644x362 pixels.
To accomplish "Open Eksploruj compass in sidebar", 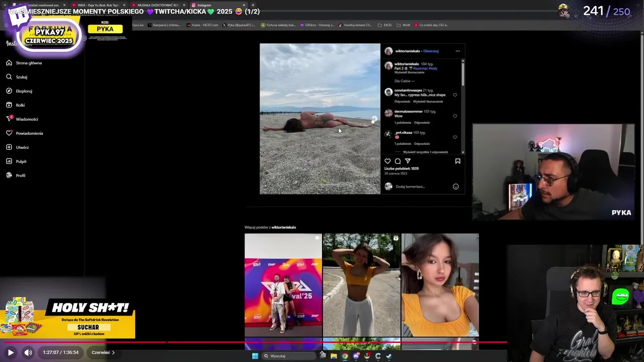I will coord(19,91).
